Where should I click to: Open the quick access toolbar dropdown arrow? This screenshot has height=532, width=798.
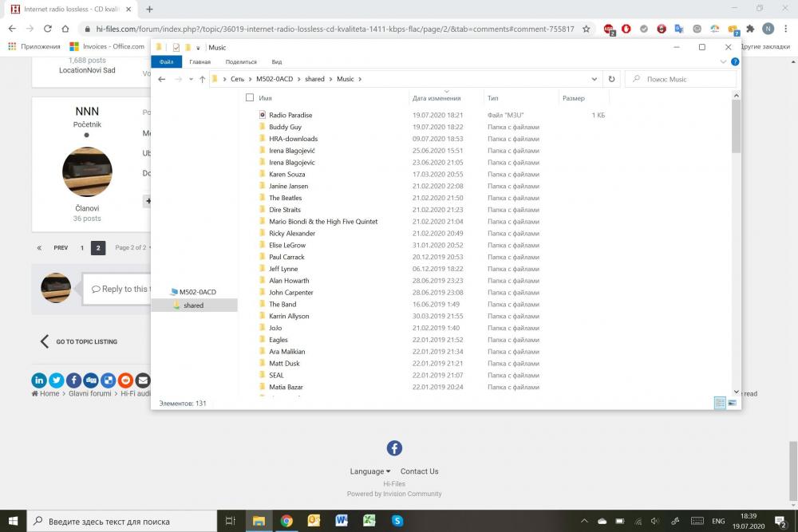(198, 48)
